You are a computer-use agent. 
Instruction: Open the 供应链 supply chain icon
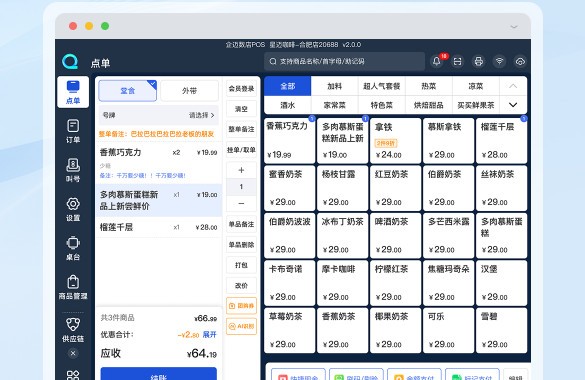[73, 330]
